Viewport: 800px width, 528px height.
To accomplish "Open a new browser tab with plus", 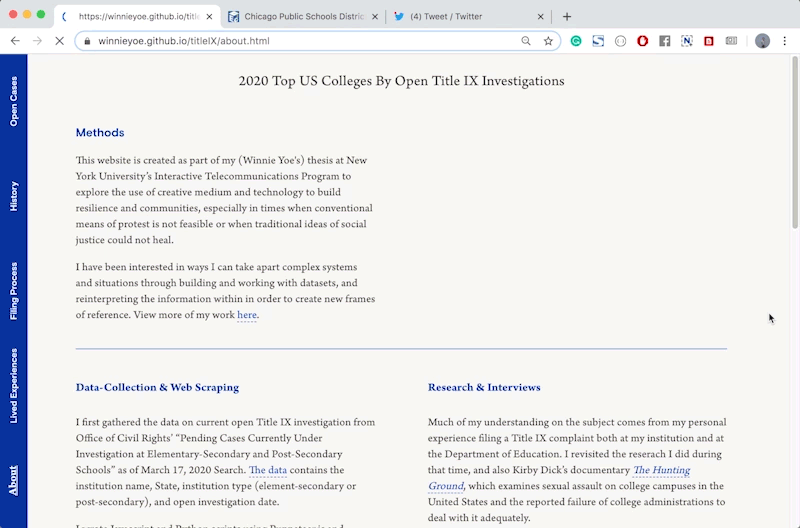I will pyautogui.click(x=567, y=16).
